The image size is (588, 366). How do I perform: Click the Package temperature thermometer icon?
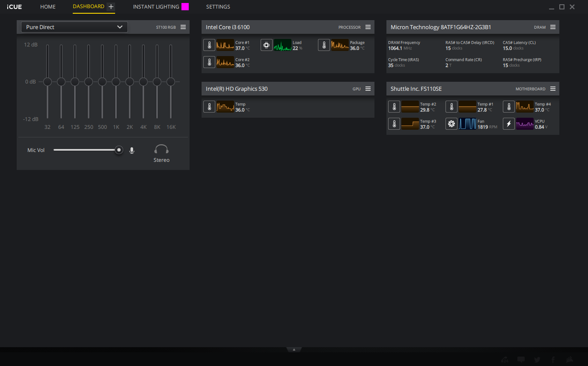click(324, 45)
